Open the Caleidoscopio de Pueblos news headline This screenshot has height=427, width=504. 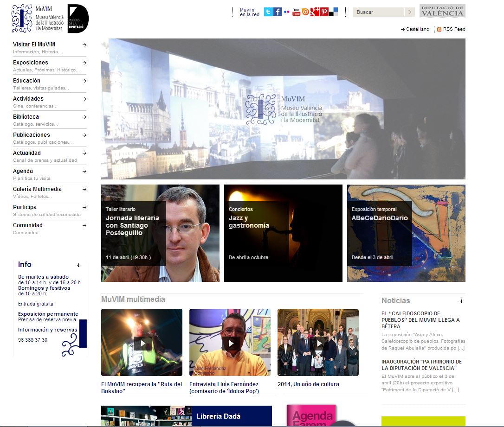(x=420, y=320)
